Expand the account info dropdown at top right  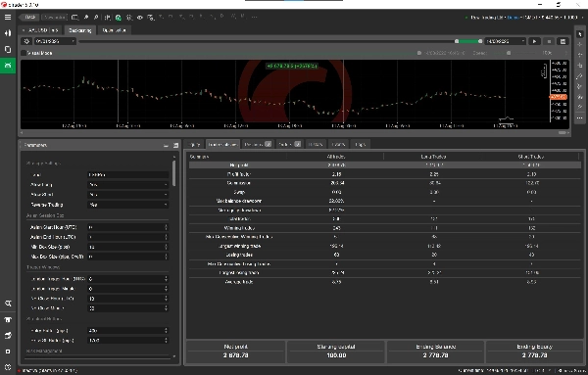tap(582, 18)
